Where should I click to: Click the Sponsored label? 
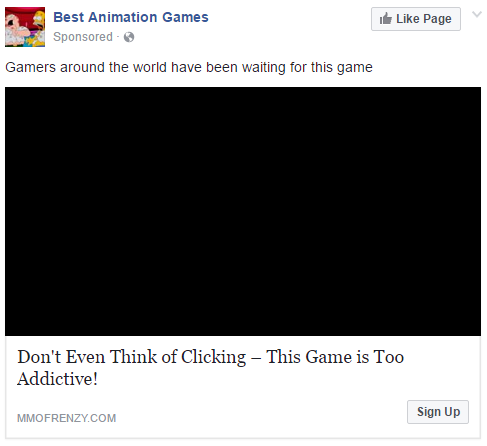point(83,37)
